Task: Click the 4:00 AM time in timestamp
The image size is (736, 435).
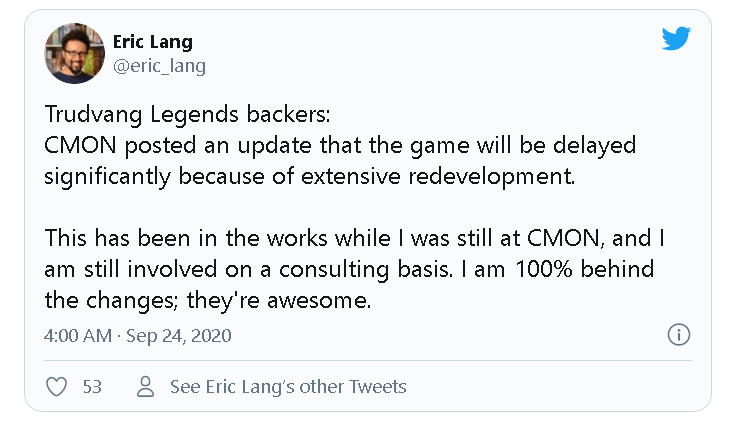Action: point(78,335)
